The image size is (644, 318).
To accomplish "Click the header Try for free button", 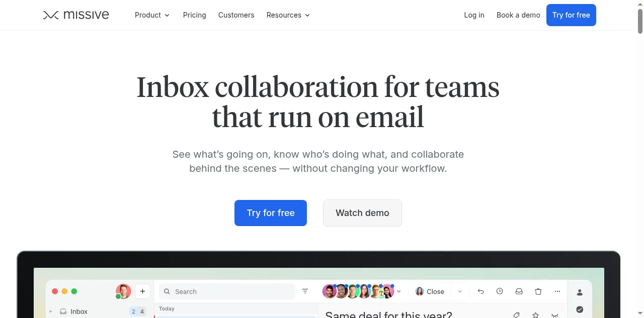I will pyautogui.click(x=571, y=15).
